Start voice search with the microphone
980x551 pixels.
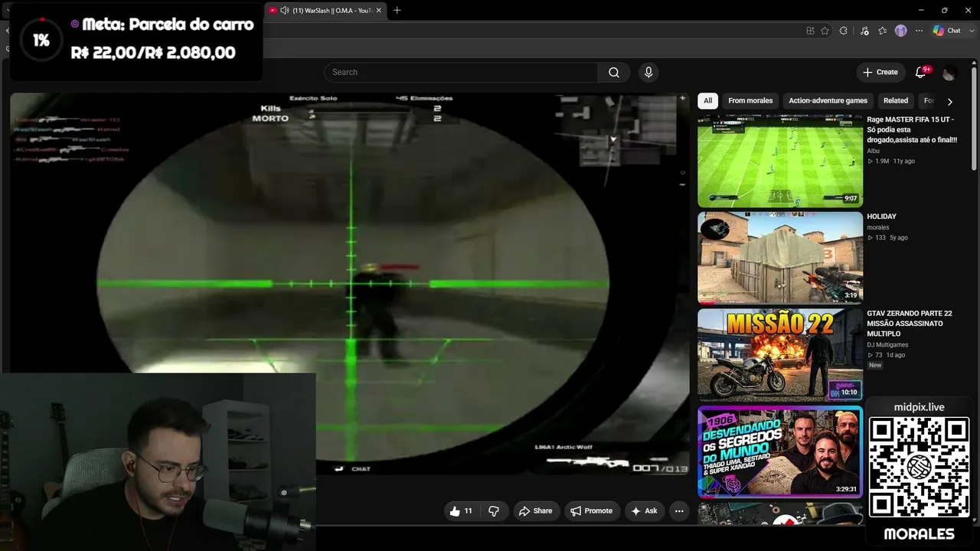[648, 72]
